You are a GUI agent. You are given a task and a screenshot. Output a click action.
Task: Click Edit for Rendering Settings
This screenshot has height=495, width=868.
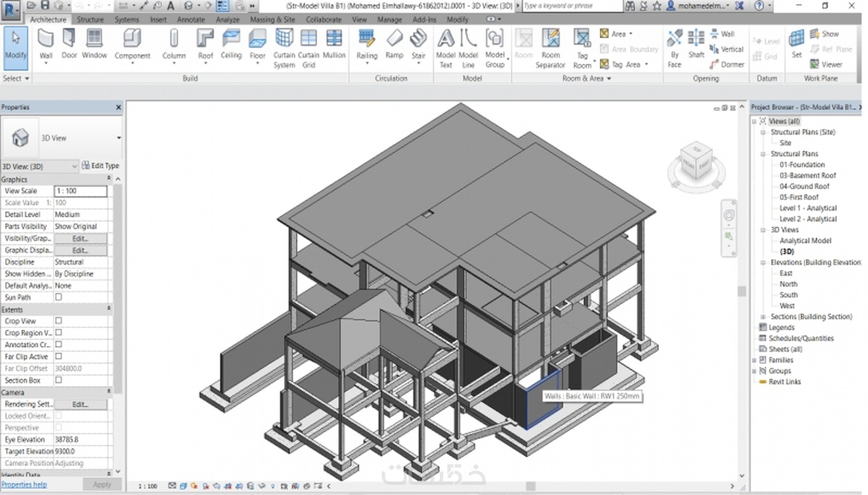(80, 404)
